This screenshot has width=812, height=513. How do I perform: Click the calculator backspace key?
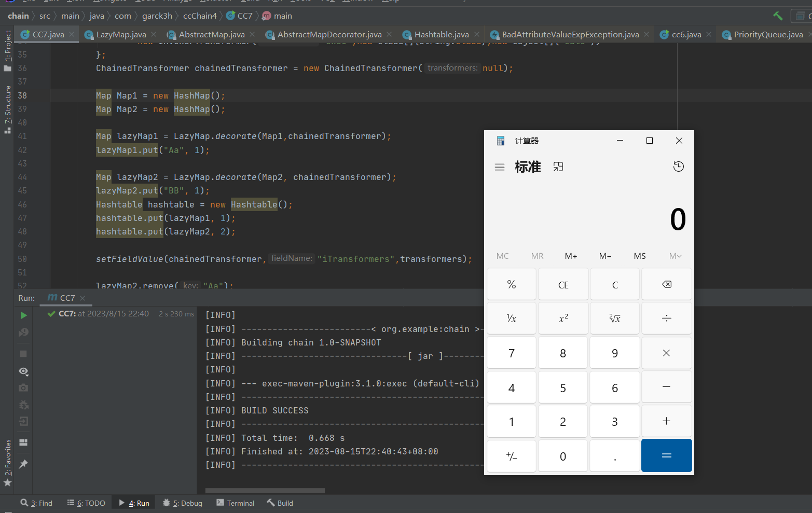tap(667, 284)
